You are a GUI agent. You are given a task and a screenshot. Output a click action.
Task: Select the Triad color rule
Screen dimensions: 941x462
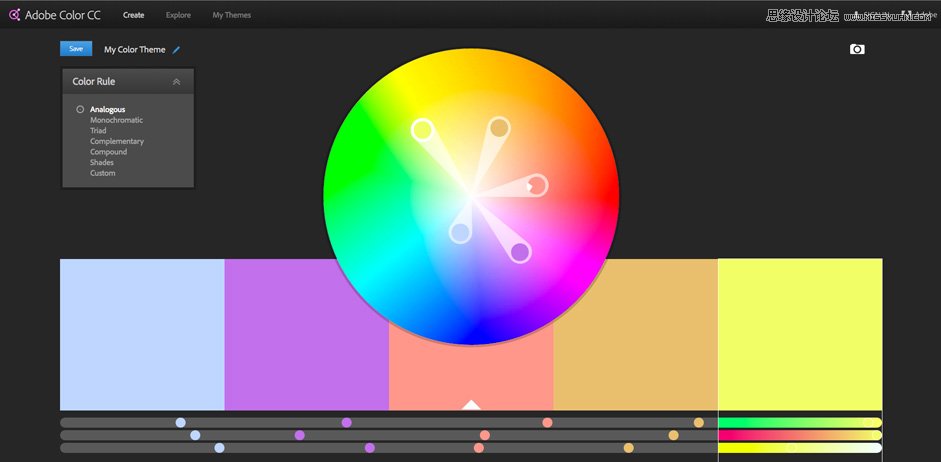[98, 131]
